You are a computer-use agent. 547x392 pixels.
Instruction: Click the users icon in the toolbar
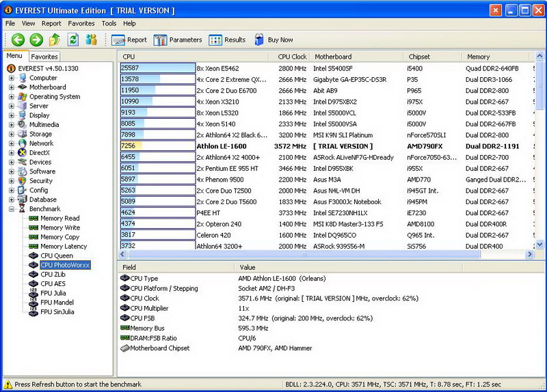coord(92,40)
